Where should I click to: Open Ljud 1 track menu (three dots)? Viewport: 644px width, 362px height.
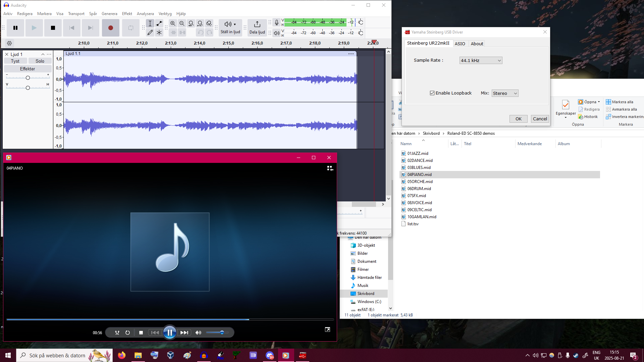click(49, 54)
